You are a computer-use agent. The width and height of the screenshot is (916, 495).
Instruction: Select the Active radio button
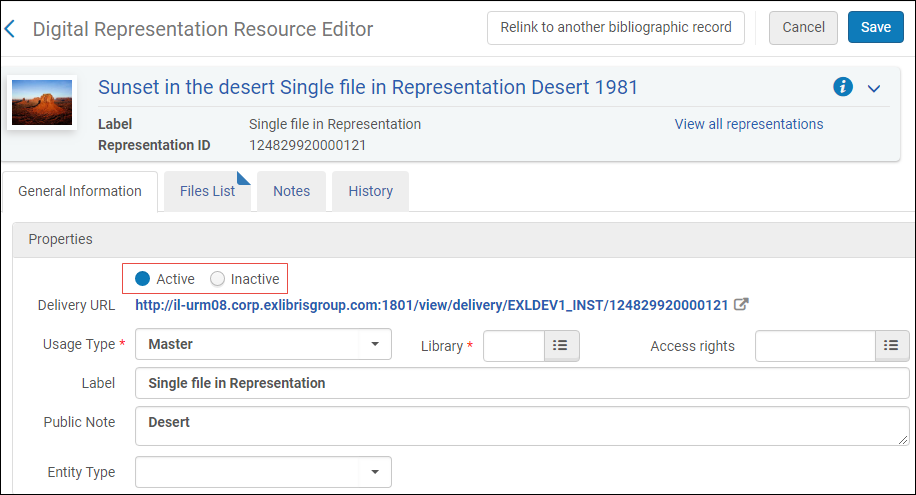143,279
